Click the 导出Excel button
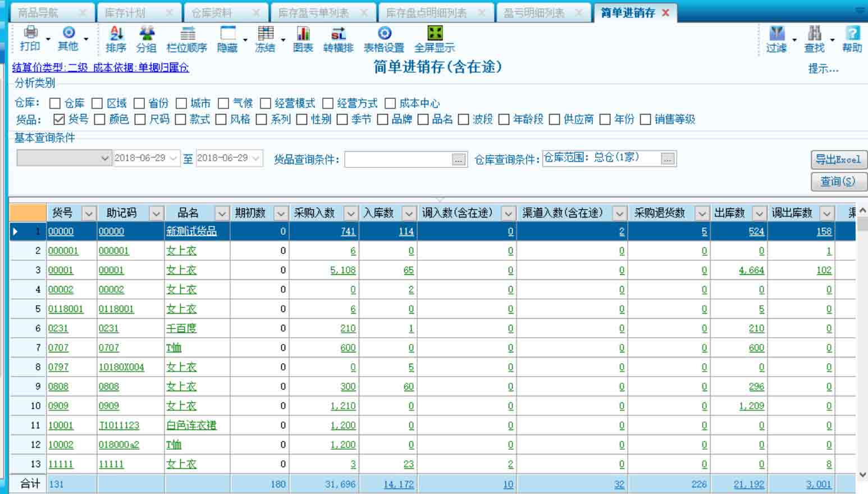Screen dimensions: 868x494 [x=838, y=160]
